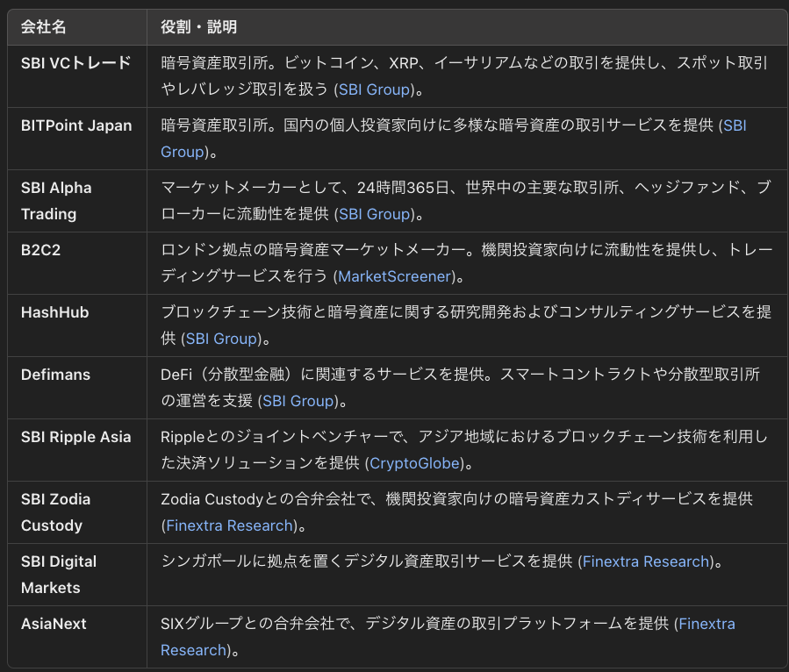Open Finextra Research link in AsiaNext row
The width and height of the screenshot is (789, 672).
coord(707,625)
